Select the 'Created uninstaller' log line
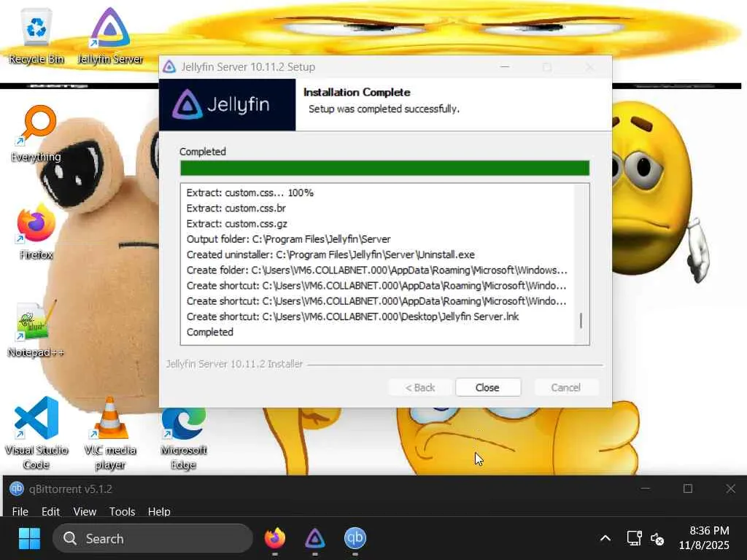The height and width of the screenshot is (560, 747). coord(330,254)
